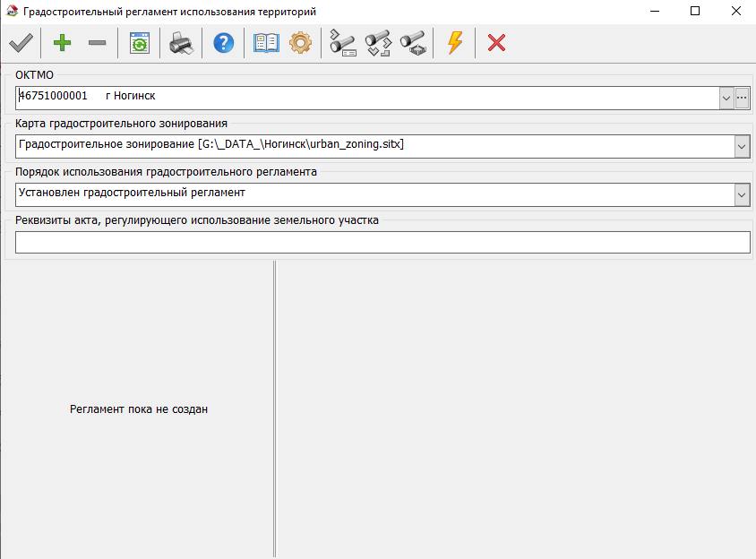Print the regulation using printer icon
The height and width of the screenshot is (559, 756).
tap(181, 43)
